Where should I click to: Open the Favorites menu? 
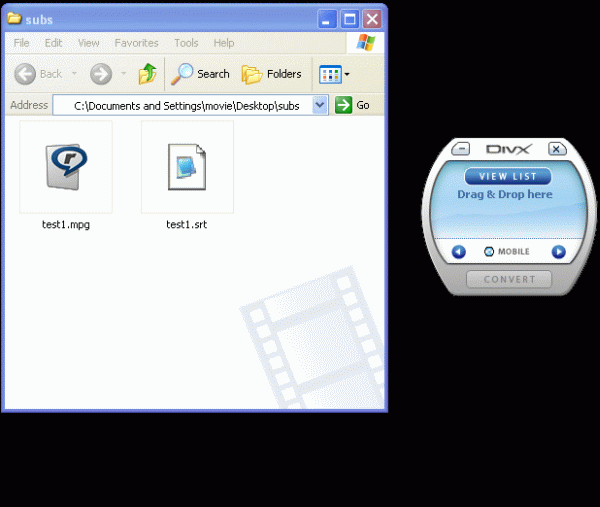tap(136, 43)
